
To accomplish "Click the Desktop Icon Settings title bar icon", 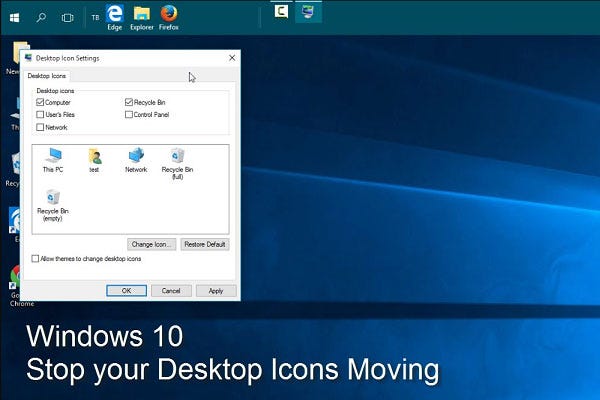I will [x=28, y=58].
